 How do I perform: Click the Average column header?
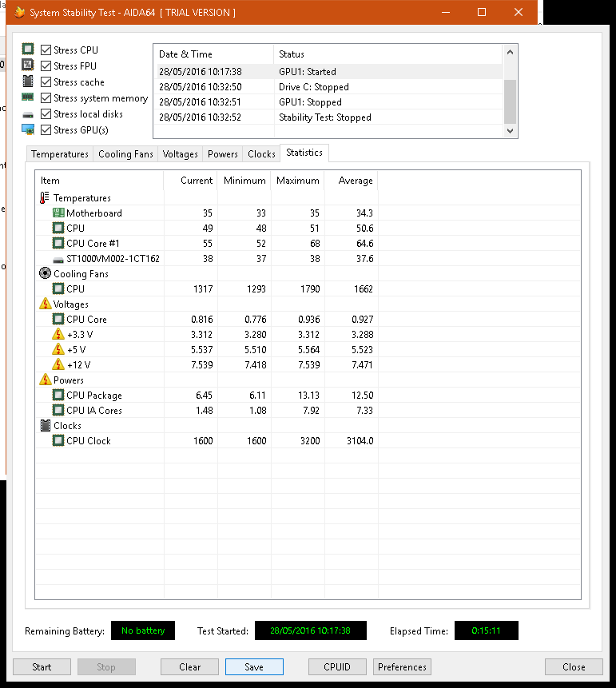click(x=352, y=181)
